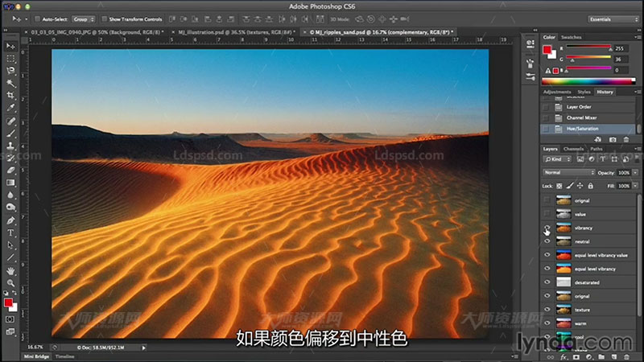Toggle Quick Mask mode

pos(10,319)
